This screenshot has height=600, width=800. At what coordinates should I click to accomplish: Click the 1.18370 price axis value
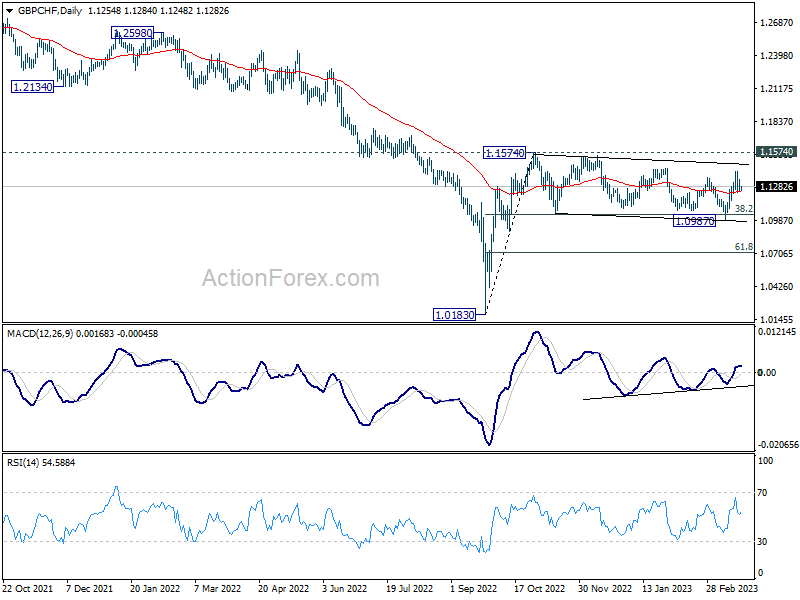[x=777, y=121]
